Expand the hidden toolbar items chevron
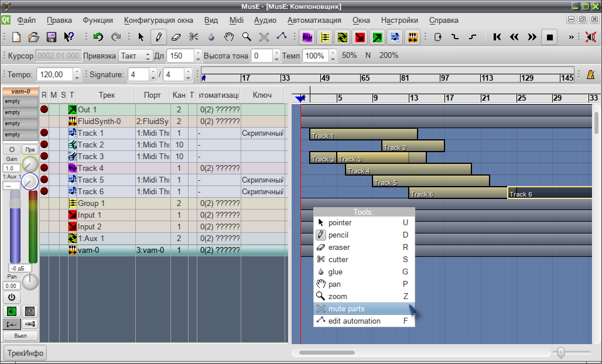This screenshot has height=364, width=602. pyautogui.click(x=572, y=37)
